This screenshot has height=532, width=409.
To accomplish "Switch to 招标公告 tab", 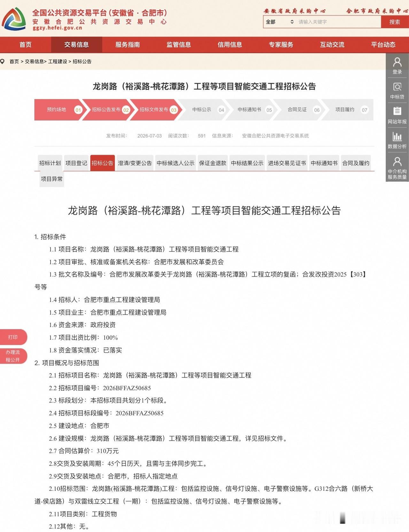I will (x=103, y=163).
